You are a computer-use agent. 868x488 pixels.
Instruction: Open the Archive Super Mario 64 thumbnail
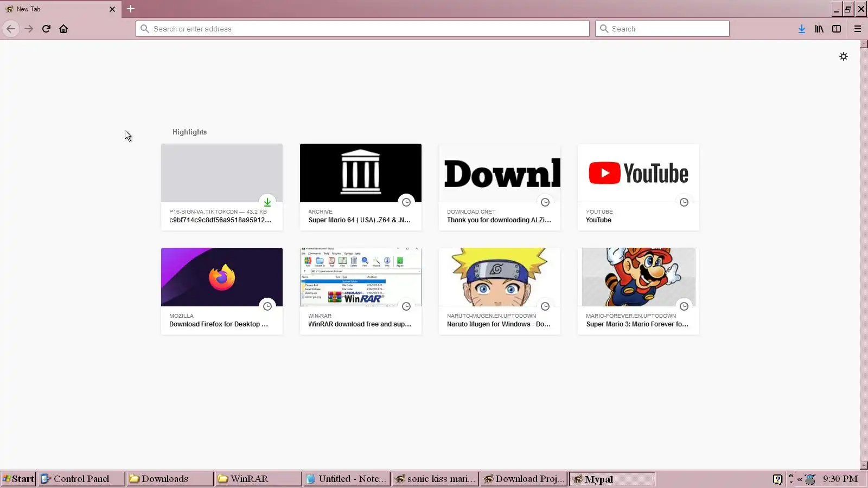point(361,173)
